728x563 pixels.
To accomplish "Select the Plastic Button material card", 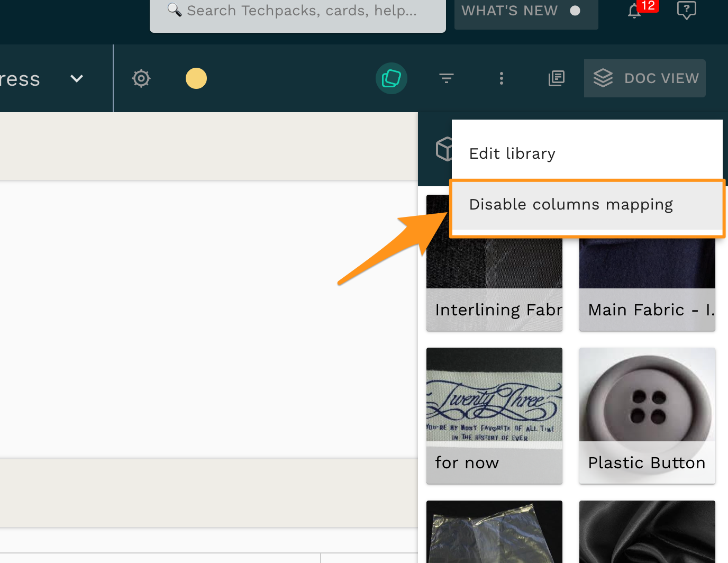I will (x=647, y=415).
